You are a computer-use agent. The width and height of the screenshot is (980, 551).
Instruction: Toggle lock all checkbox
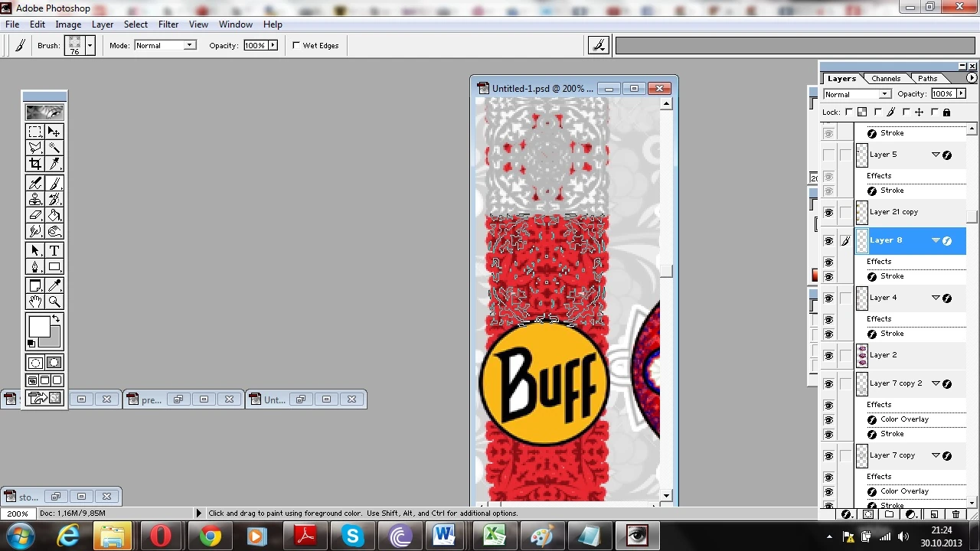[x=935, y=112]
